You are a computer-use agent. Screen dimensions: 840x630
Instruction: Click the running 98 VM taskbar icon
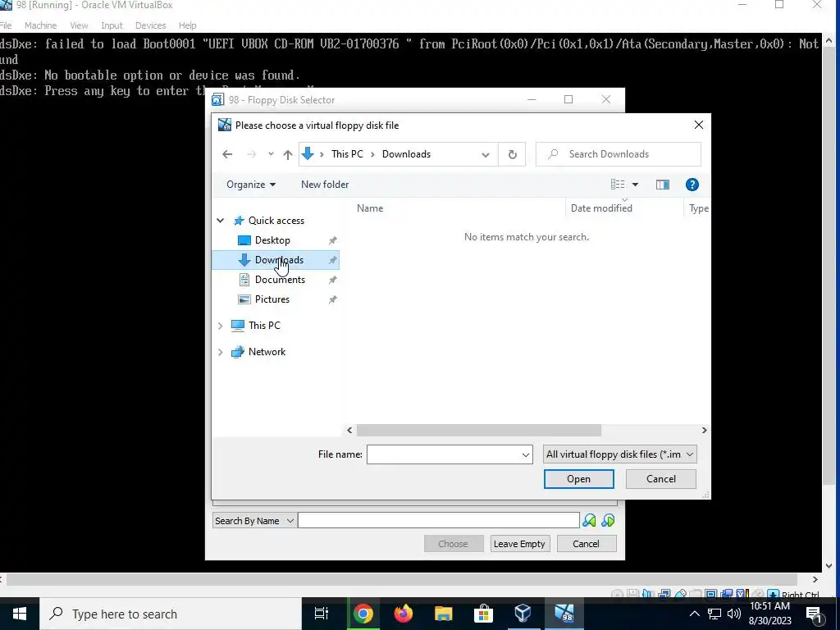click(564, 614)
